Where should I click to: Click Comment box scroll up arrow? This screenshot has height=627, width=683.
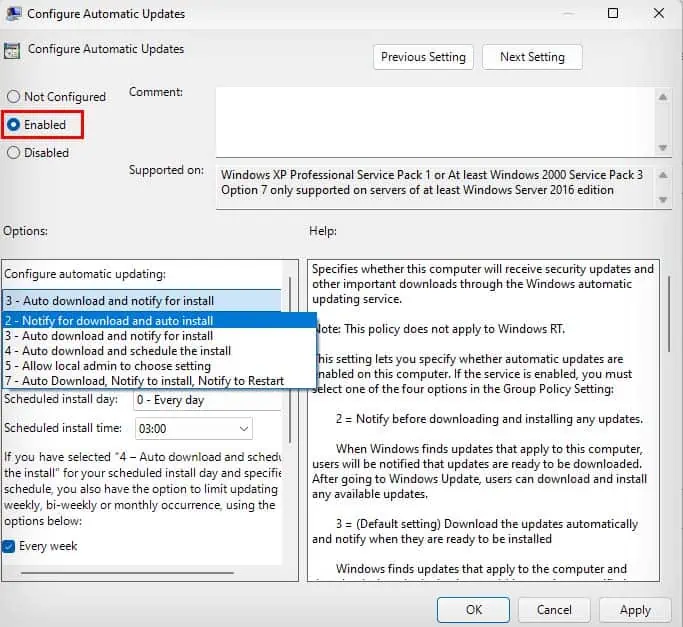[663, 97]
